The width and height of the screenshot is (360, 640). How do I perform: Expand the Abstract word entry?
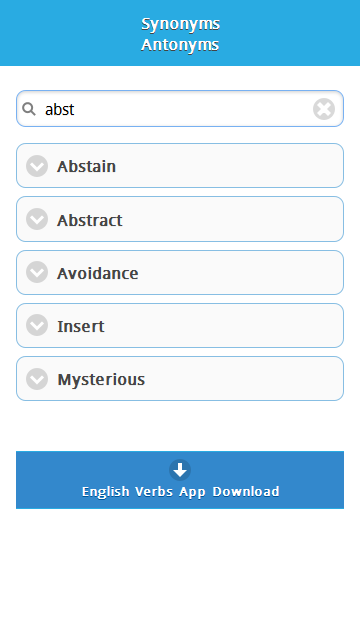(x=180, y=219)
